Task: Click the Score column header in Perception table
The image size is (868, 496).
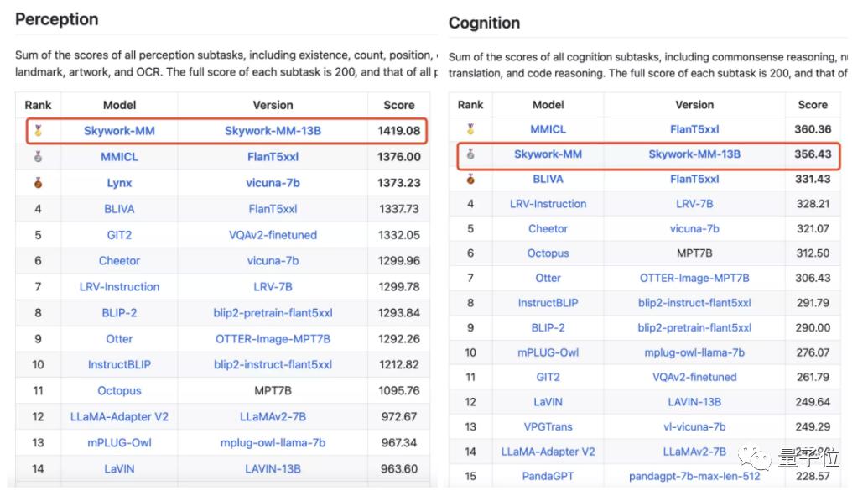Action: coord(398,105)
